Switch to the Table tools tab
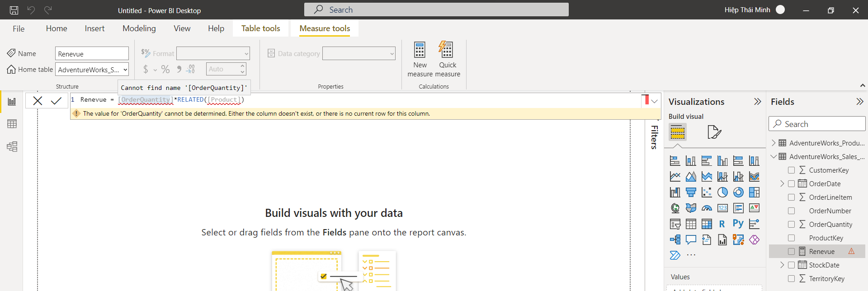 click(260, 28)
